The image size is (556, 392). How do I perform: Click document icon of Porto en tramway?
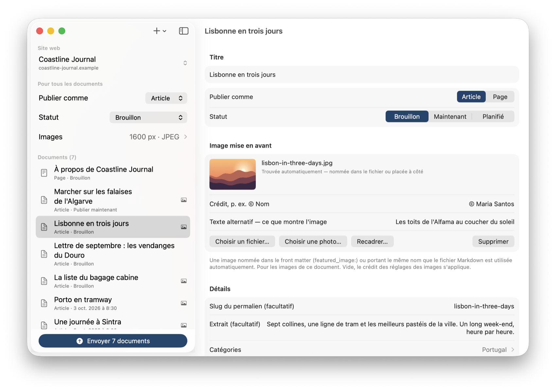click(x=44, y=303)
